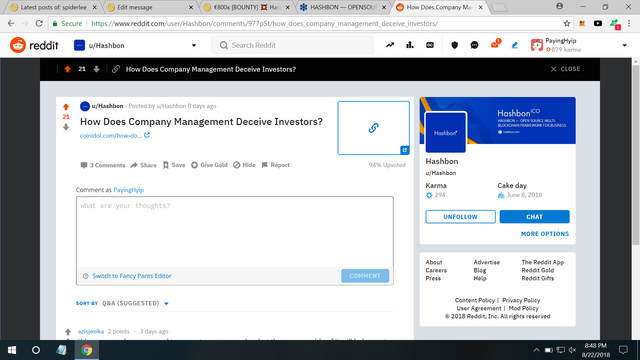Click the 3 Comments button
Viewport: 640px width, 360px height.
click(103, 165)
